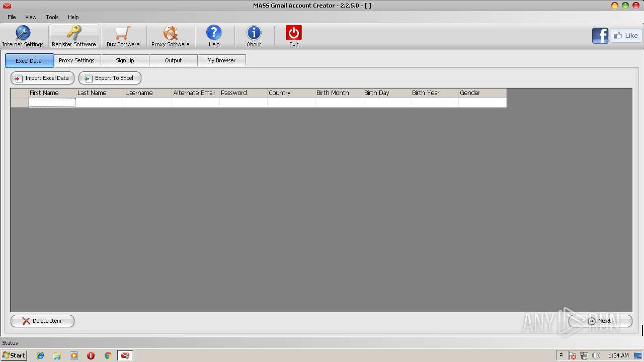Click the volume speaker tray icon

tap(596, 355)
